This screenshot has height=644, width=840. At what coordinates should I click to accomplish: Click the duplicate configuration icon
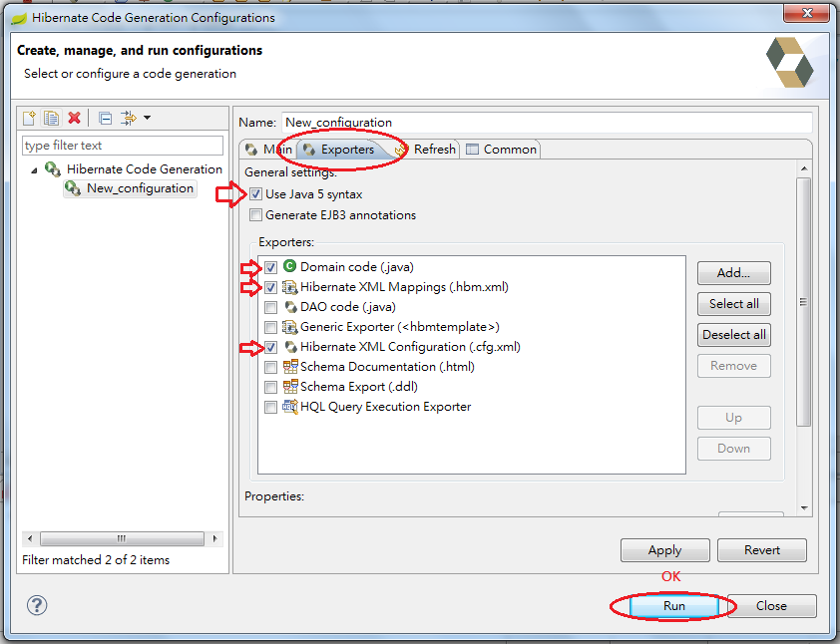(x=52, y=118)
